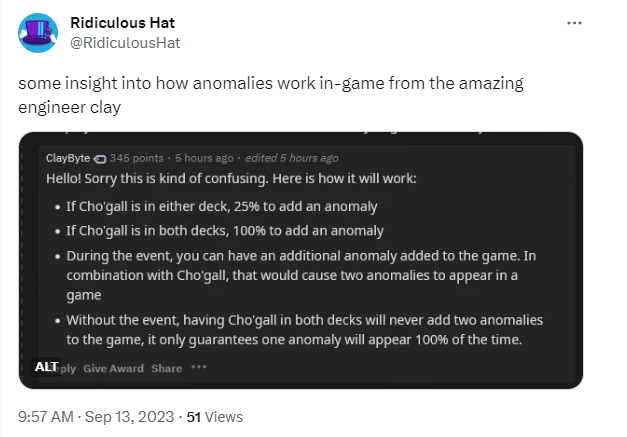This screenshot has height=437, width=627.
Task: Click ClayByte user flair tag icon
Action: pos(100,159)
